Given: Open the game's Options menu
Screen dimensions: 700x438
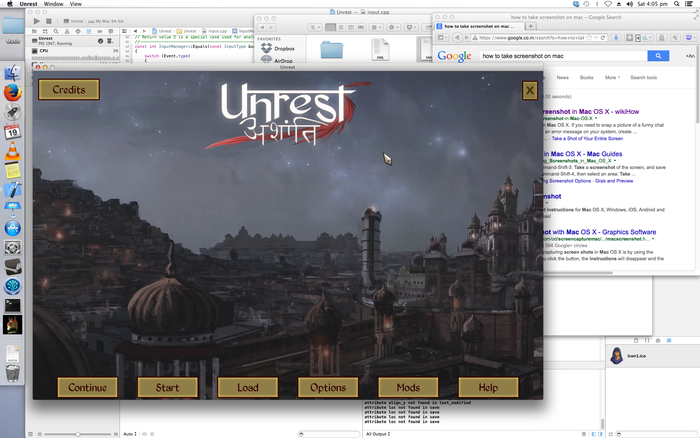Looking at the screenshot, I should pos(328,388).
